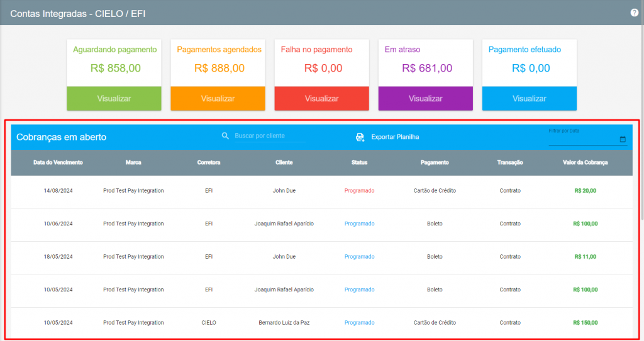
Task: Click R$ 100,00 in the 10/06/2024 row
Action: (x=586, y=224)
